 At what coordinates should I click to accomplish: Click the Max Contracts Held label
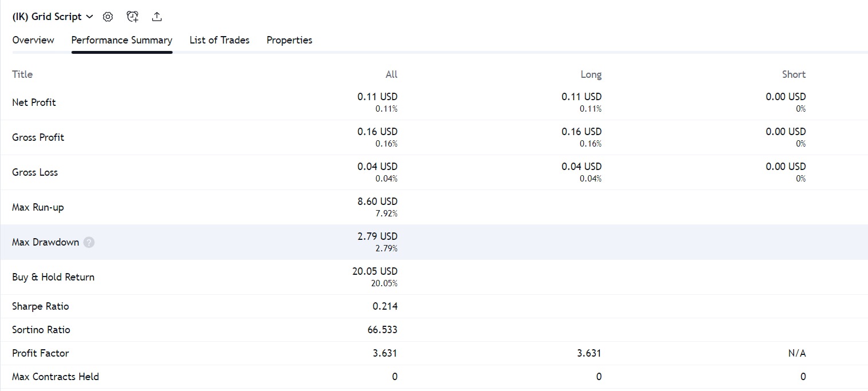coord(56,377)
